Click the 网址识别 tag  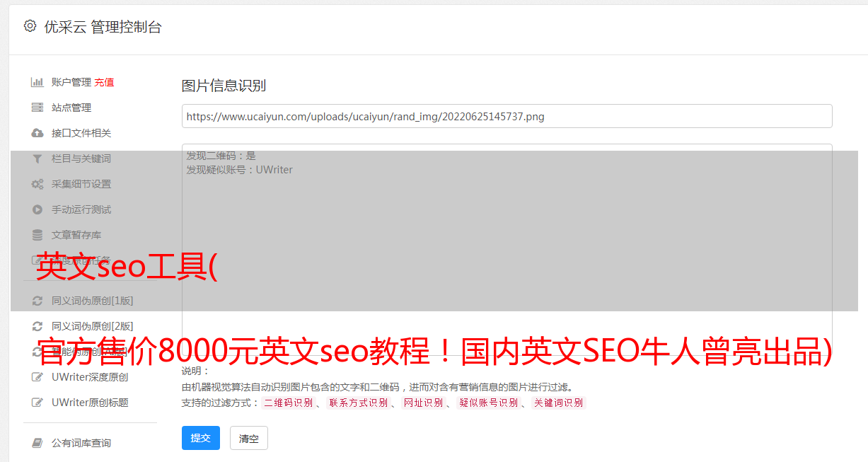423,403
